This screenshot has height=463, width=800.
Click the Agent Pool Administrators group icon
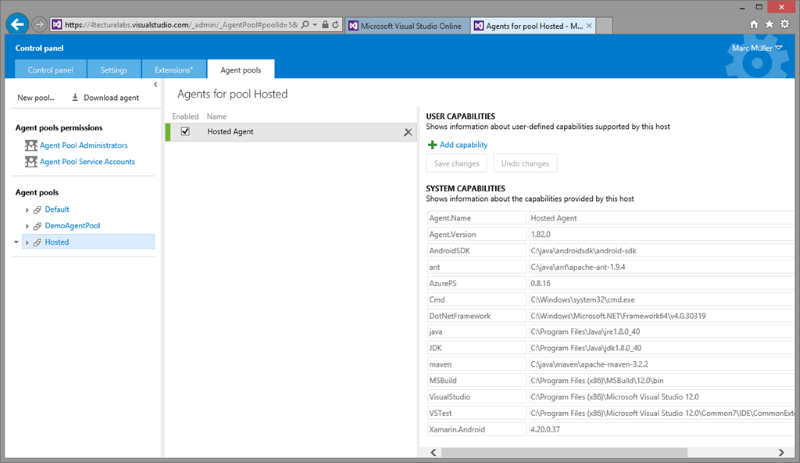pyautogui.click(x=31, y=145)
